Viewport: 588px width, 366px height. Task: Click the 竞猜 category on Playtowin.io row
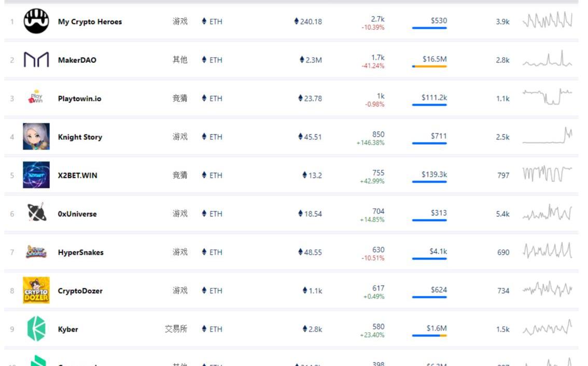[179, 98]
